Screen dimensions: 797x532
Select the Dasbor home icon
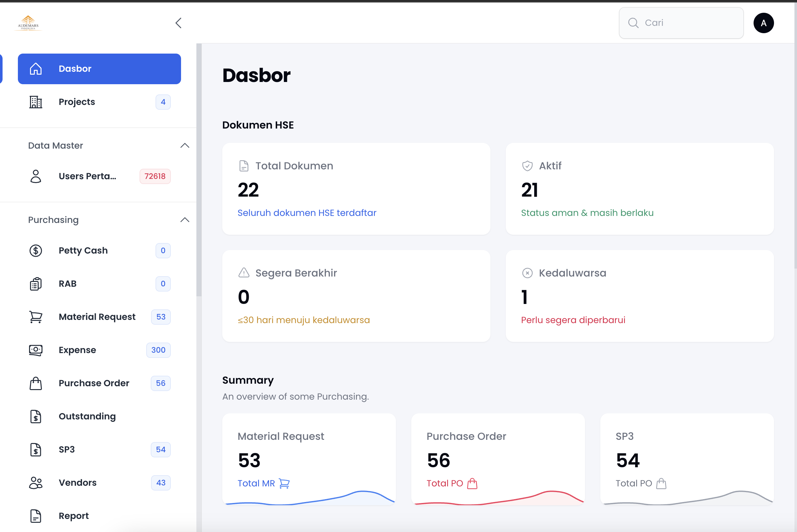pos(36,69)
